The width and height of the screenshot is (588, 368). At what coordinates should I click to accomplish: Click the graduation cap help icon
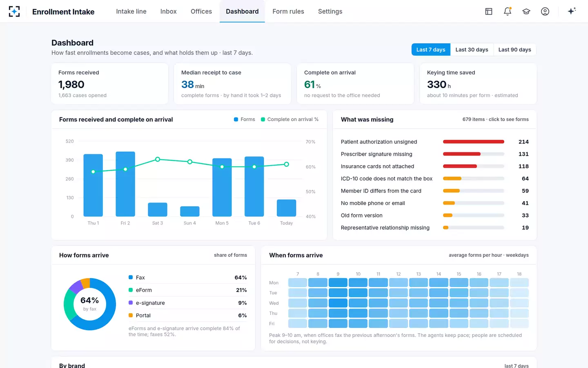pyautogui.click(x=526, y=11)
